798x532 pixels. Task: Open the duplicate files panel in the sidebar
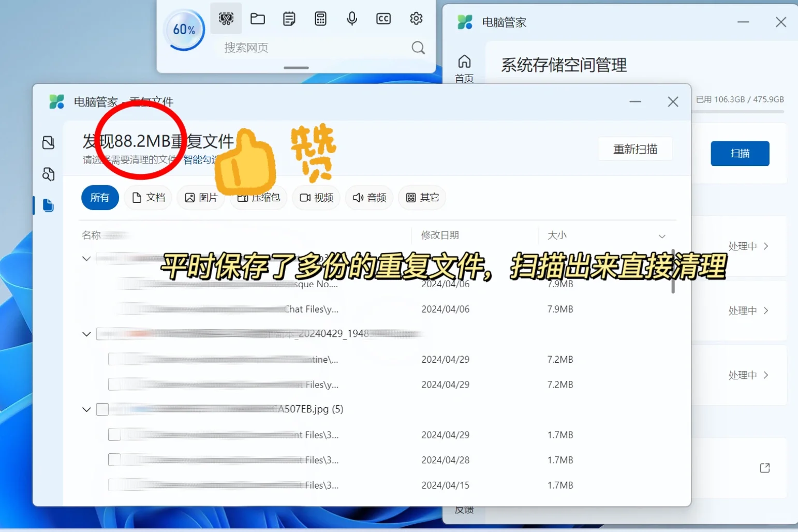48,205
